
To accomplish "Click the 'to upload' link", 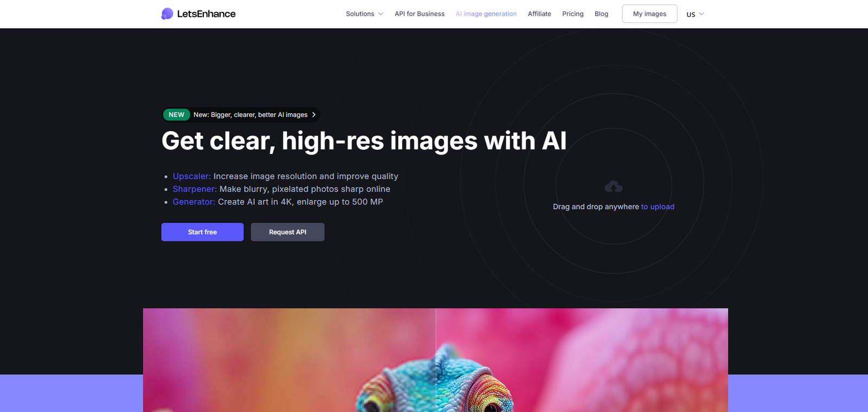I will coord(658,207).
